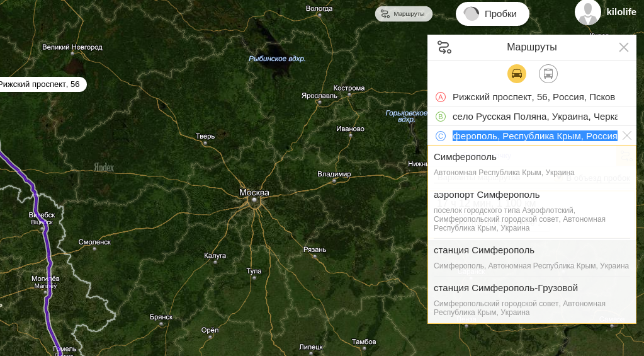Close the Маршруты panel
The height and width of the screenshot is (356, 644).
click(x=623, y=47)
